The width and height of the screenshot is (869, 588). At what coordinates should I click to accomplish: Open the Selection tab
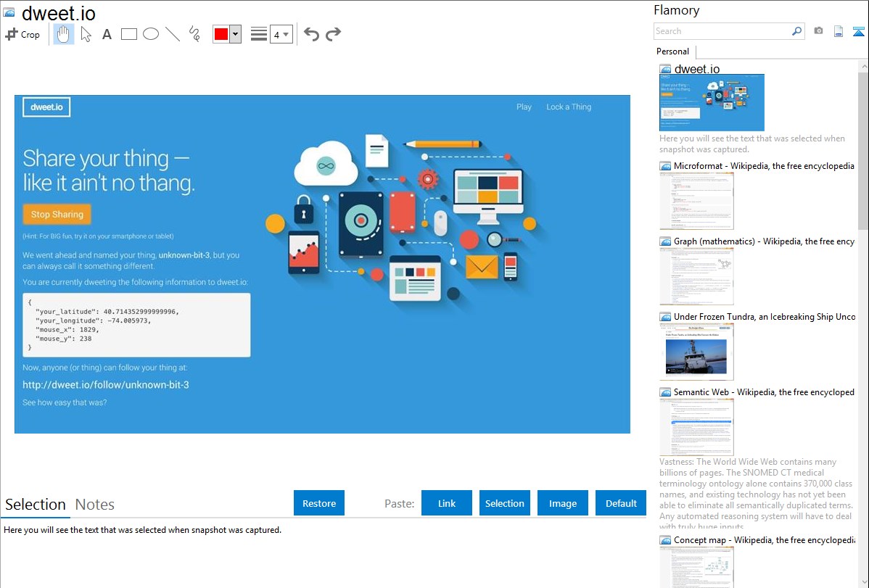click(36, 505)
